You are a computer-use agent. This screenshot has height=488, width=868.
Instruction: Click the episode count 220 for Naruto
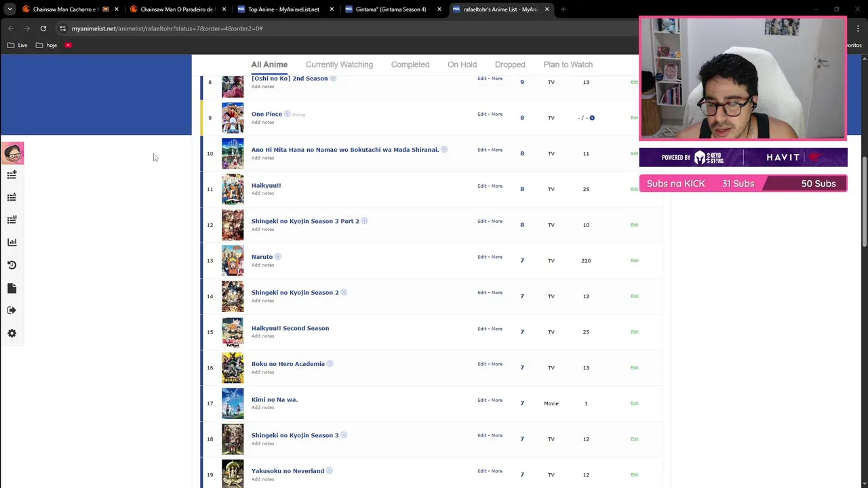coord(586,261)
